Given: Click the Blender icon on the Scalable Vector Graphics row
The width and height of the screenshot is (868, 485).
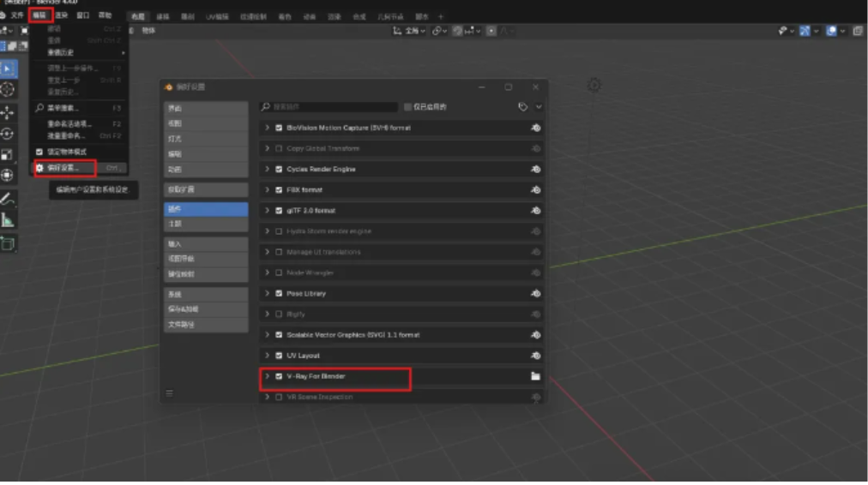Looking at the screenshot, I should 535,335.
